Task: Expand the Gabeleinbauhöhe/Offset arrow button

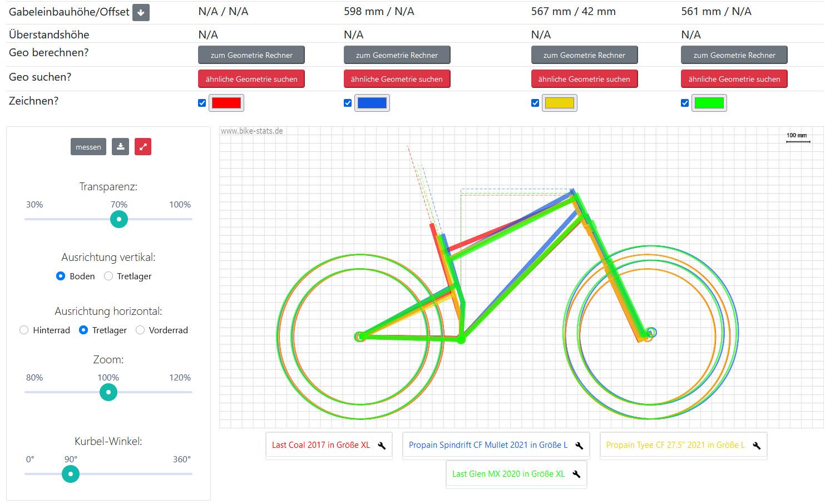Action: click(x=141, y=12)
